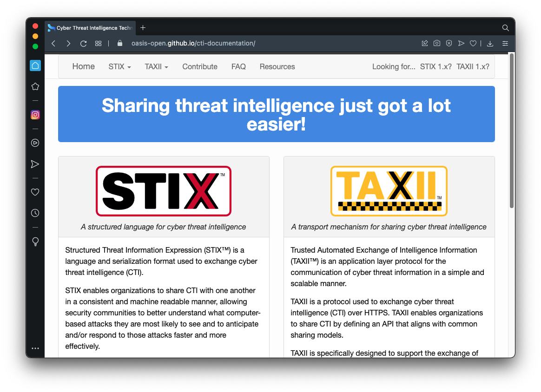
Task: Click 'A structured language for cyber threat intelligence' caption
Action: [163, 227]
